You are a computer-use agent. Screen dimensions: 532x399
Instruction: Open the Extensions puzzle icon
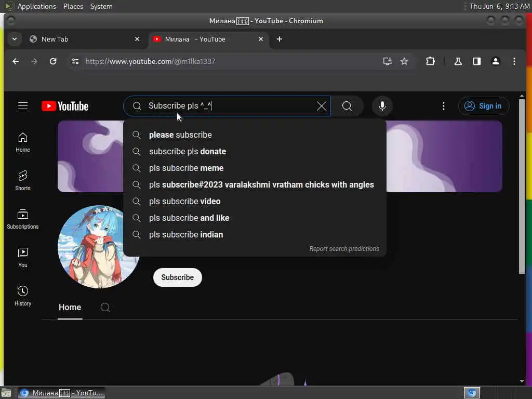[x=430, y=61]
